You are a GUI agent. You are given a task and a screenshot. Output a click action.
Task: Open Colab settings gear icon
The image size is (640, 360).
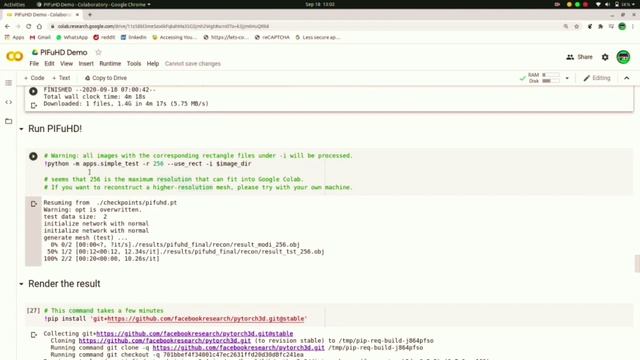[605, 57]
